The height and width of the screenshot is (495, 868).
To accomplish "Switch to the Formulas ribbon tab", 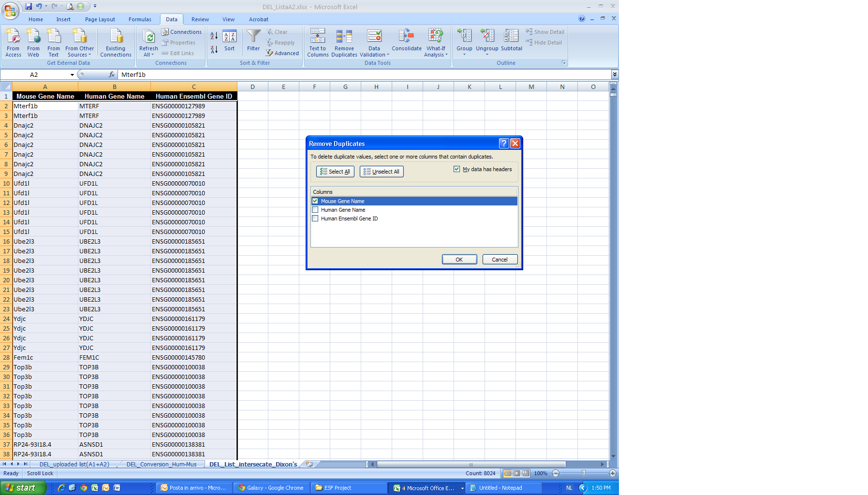I will 140,19.
